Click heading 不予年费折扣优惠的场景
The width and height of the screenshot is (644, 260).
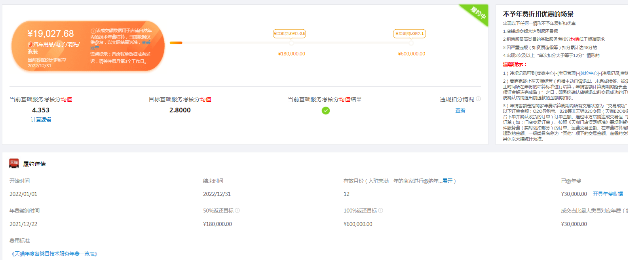pos(538,14)
